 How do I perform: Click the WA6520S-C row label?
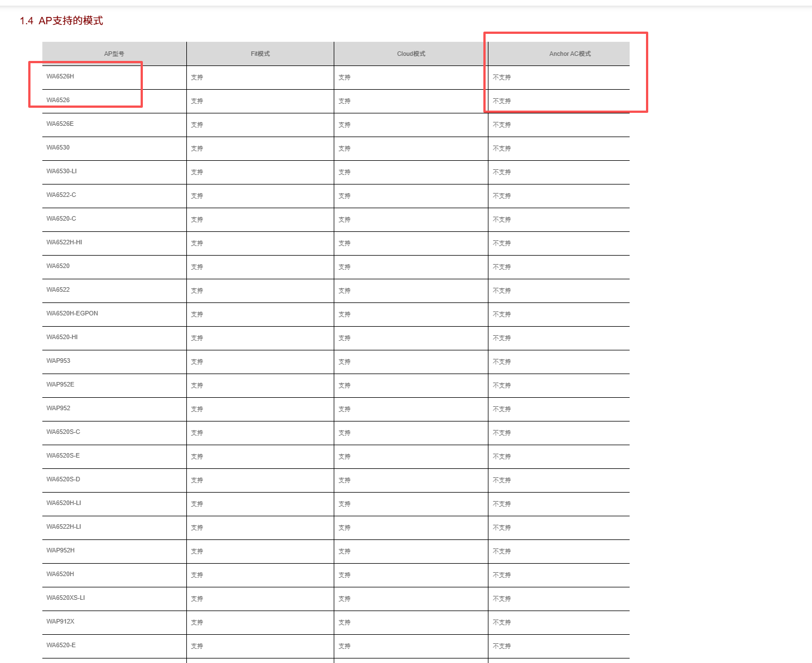[63, 432]
